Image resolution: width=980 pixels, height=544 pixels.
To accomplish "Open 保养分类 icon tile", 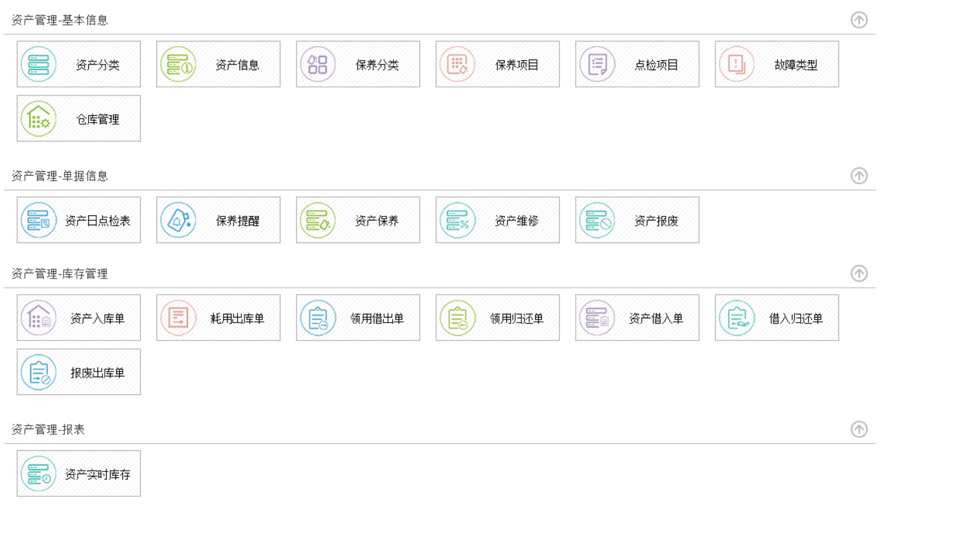I will click(x=318, y=65).
